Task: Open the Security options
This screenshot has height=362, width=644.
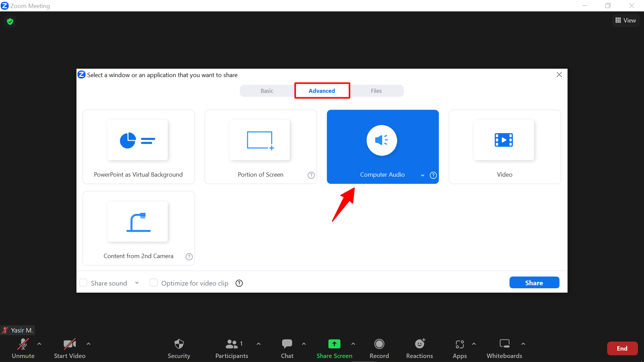Action: coord(179,348)
